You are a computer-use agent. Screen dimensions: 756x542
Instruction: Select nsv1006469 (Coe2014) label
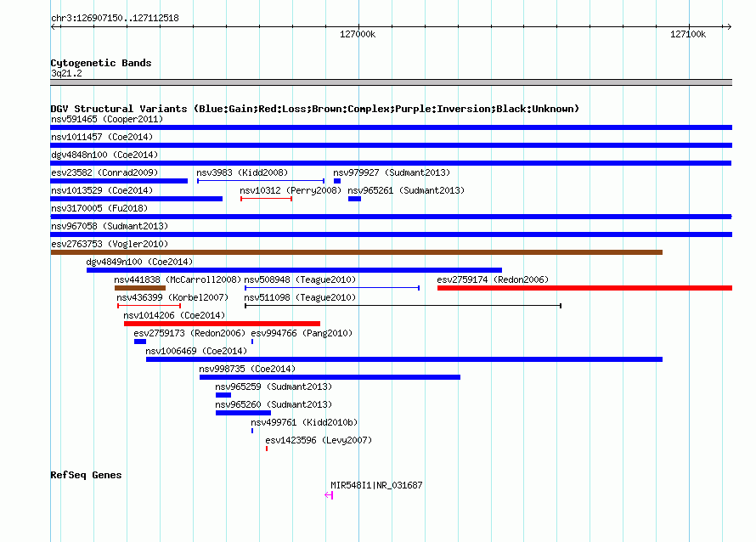click(x=196, y=351)
